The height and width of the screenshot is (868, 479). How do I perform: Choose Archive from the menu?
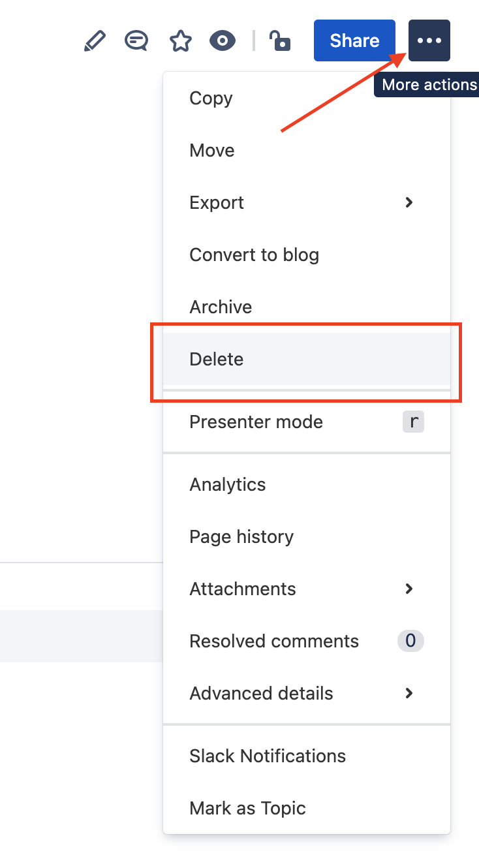click(307, 307)
